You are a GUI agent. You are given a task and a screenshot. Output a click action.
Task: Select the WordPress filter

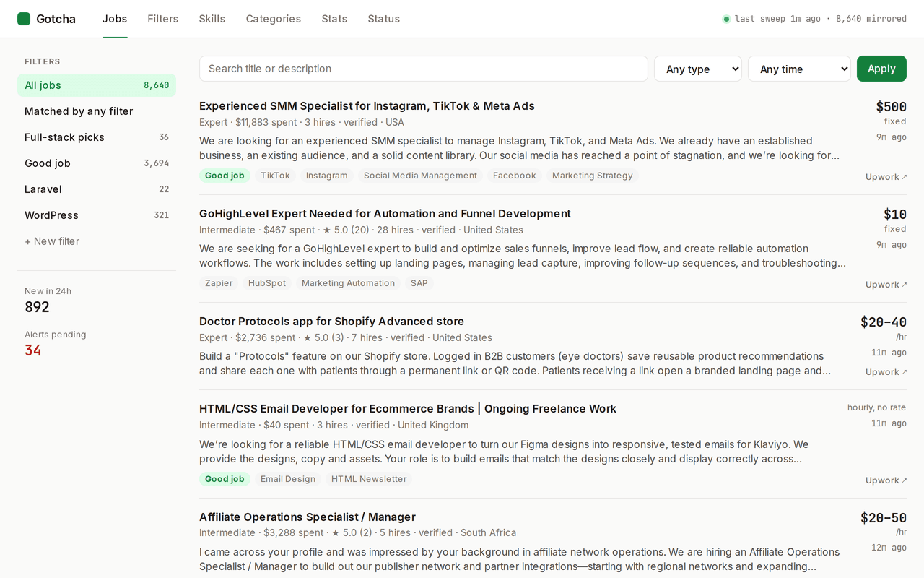pyautogui.click(x=97, y=215)
